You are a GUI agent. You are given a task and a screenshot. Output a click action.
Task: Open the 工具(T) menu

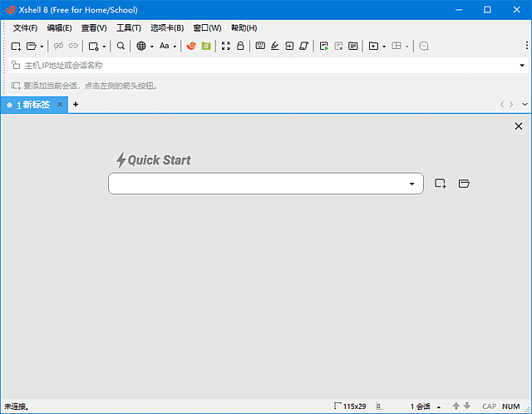[x=129, y=28]
